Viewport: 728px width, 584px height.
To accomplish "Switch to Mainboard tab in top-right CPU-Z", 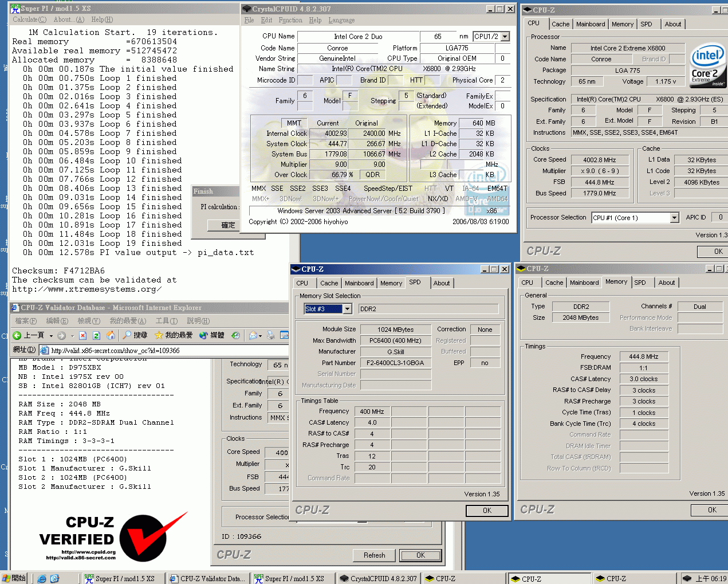I will coord(591,24).
